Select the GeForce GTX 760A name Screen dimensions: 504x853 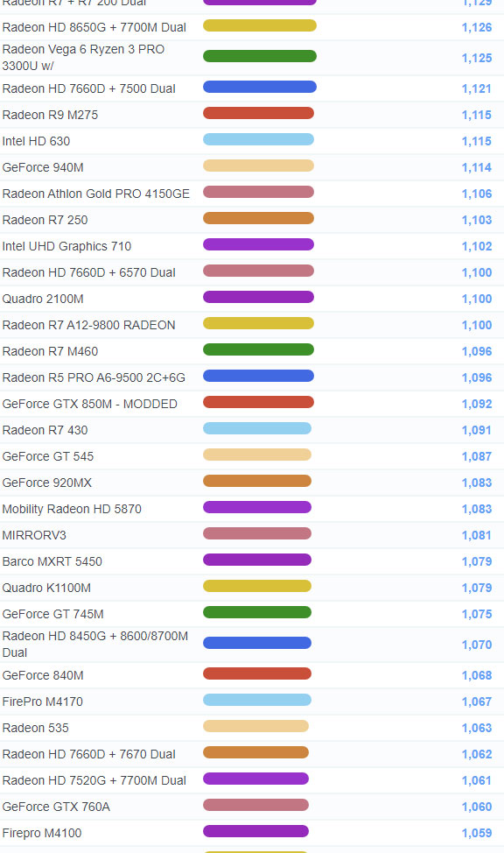tap(56, 807)
